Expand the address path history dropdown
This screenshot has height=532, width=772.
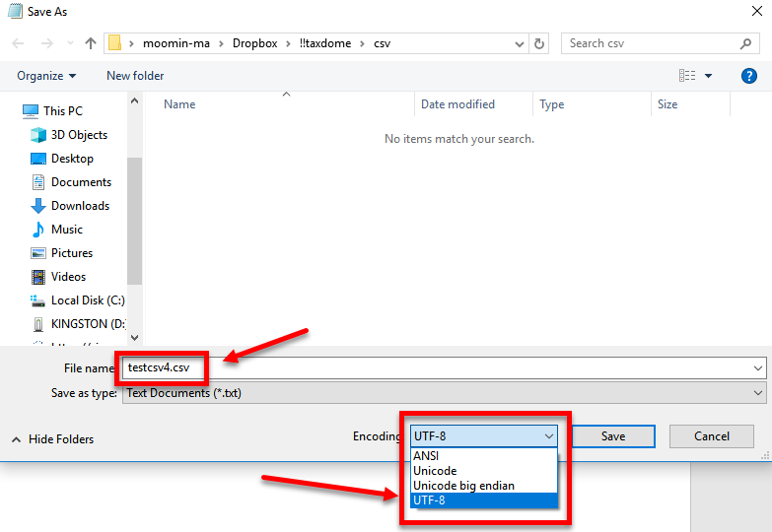pos(520,43)
